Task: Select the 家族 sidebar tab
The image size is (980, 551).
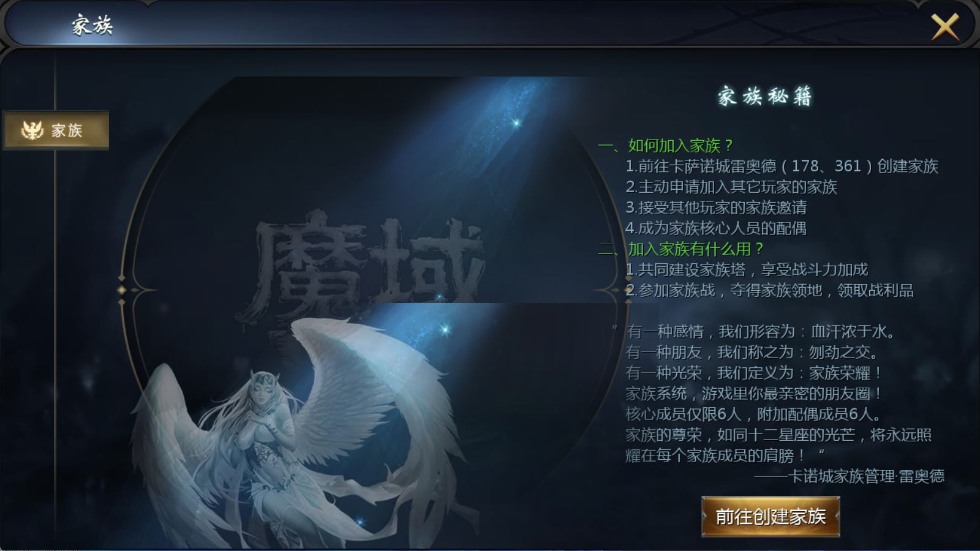Action: [56, 130]
